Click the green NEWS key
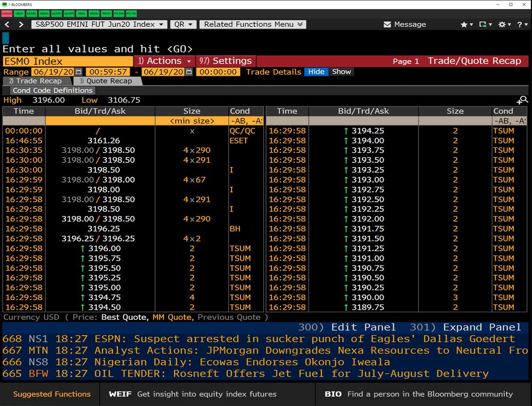The image size is (532, 406). pos(44,14)
